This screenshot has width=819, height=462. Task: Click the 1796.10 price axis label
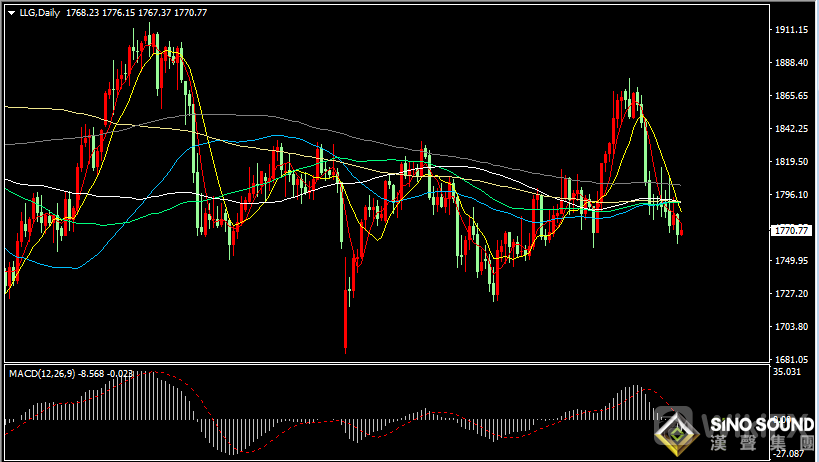click(x=792, y=195)
